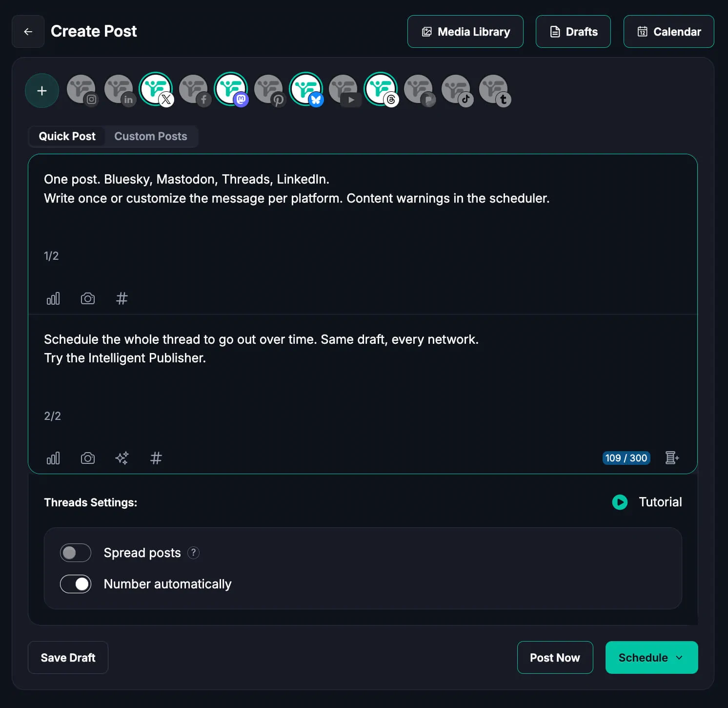Click the Post Now button
728x708 pixels.
555,658
